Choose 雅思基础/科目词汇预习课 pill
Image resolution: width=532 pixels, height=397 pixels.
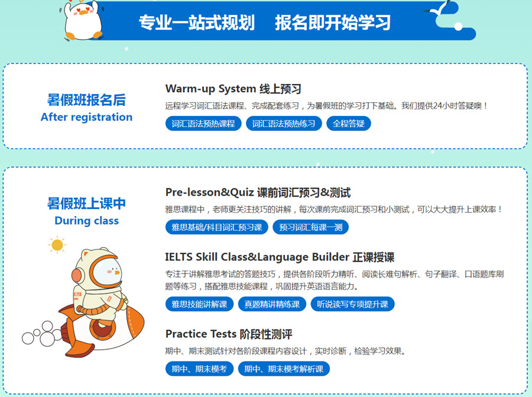[217, 227]
